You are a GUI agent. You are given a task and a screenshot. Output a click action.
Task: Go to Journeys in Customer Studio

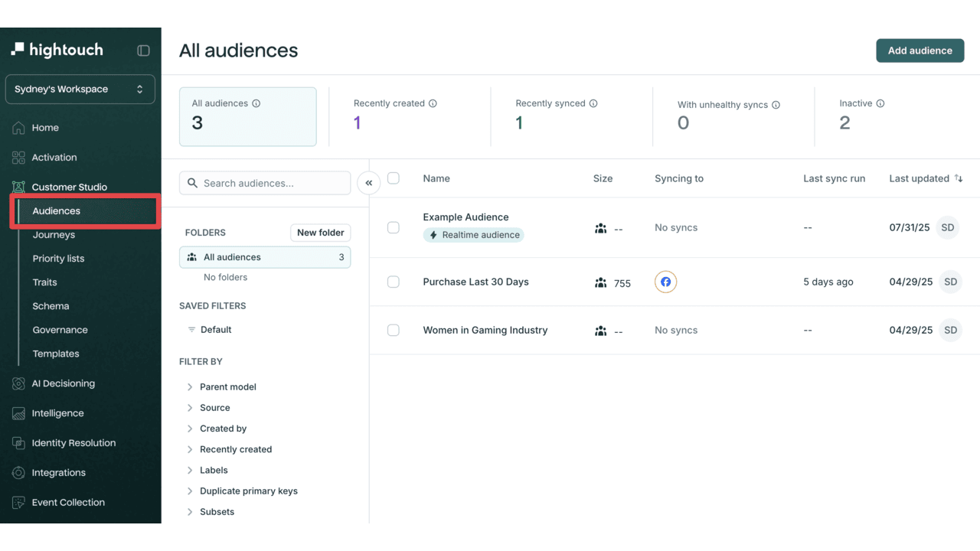pos(54,235)
